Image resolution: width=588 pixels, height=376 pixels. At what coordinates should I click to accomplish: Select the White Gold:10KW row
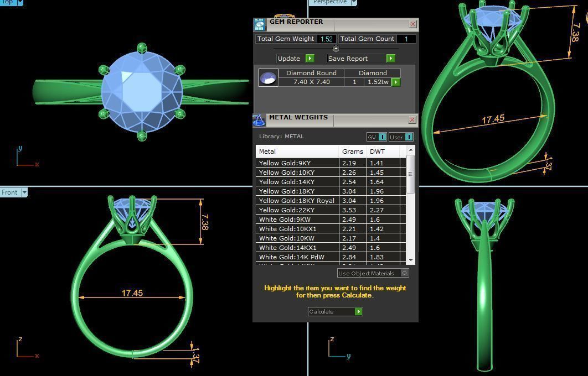pos(331,238)
